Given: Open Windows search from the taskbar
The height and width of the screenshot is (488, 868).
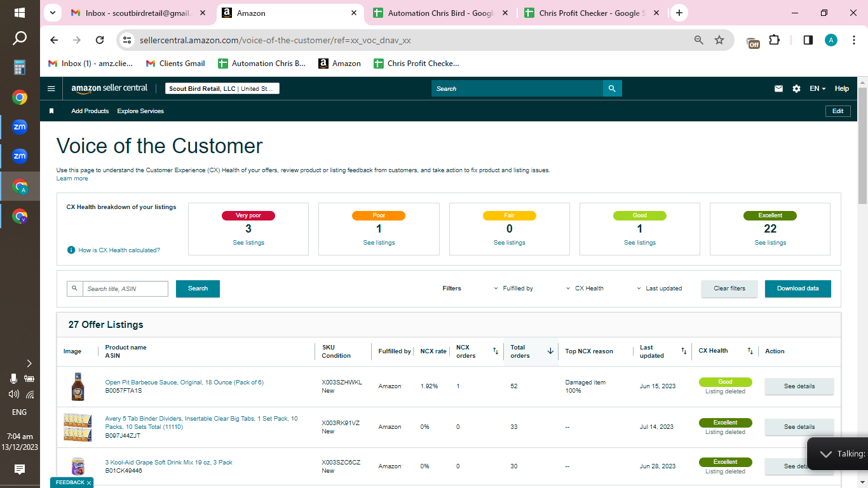Looking at the screenshot, I should 20,39.
